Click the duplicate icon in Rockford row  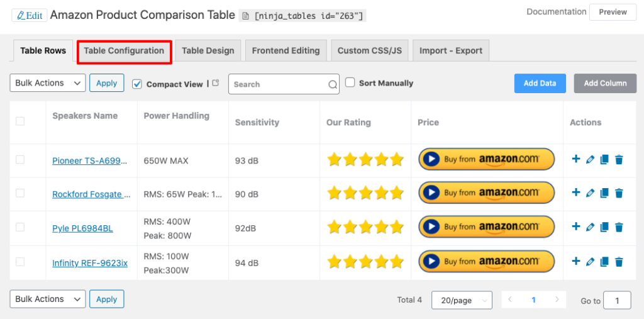[604, 193]
